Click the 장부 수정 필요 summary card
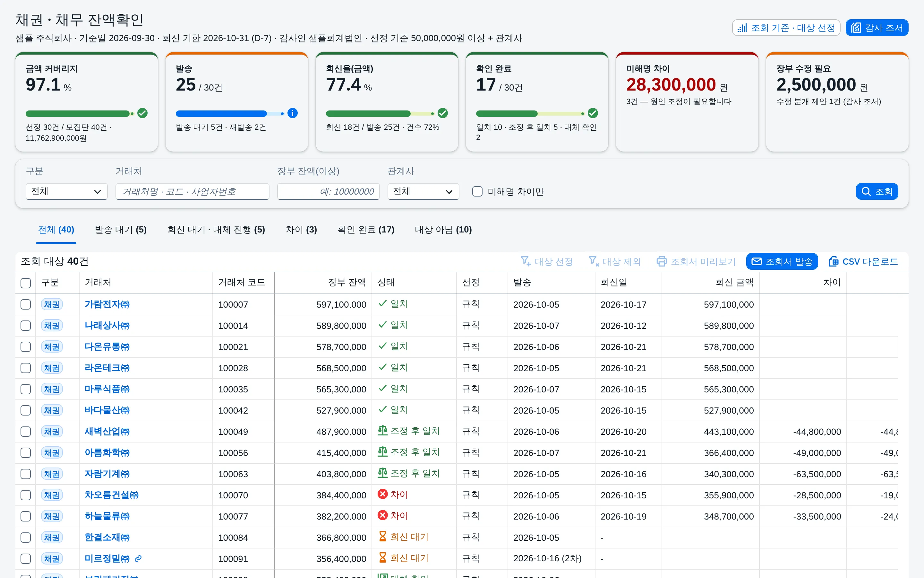Image resolution: width=924 pixels, height=578 pixels. 837,102
